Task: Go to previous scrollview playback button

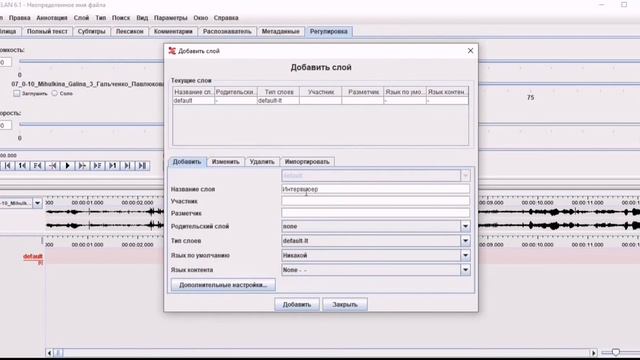Action: [7, 166]
